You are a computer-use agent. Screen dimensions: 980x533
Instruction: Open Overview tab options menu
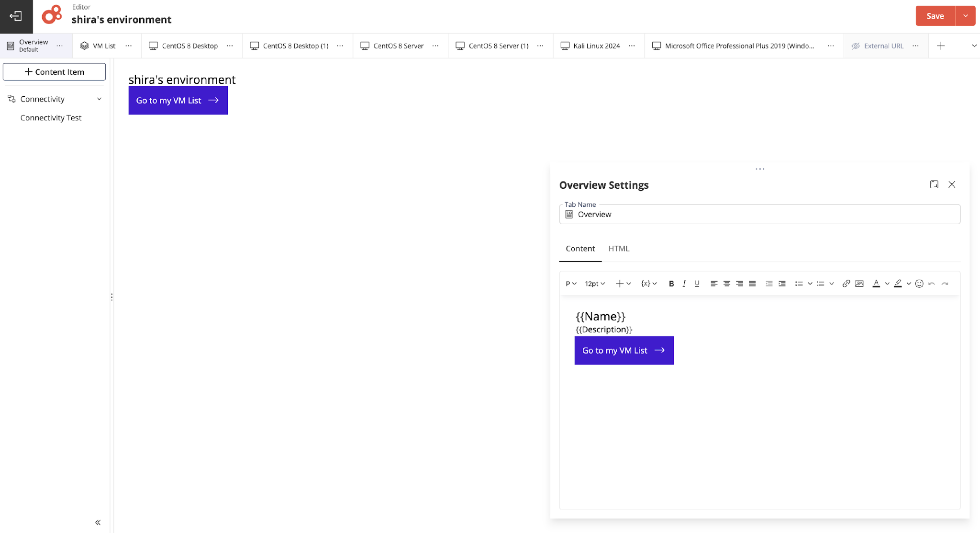(60, 46)
